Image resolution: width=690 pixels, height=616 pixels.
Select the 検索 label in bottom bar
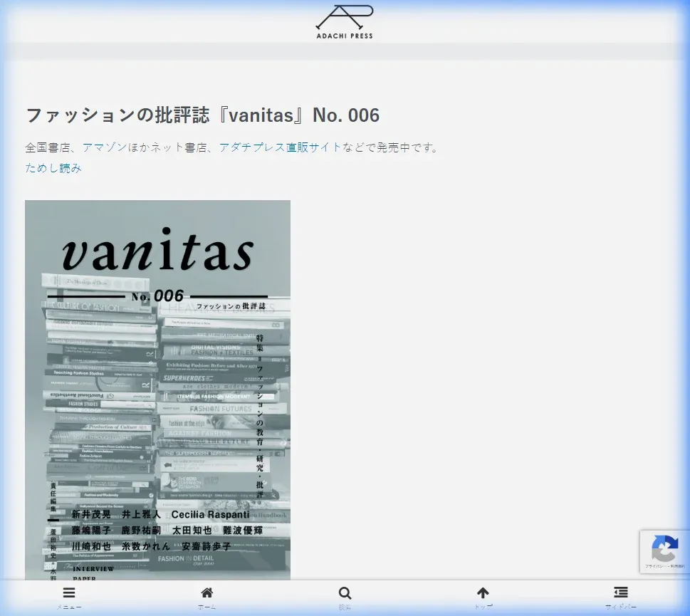click(345, 607)
